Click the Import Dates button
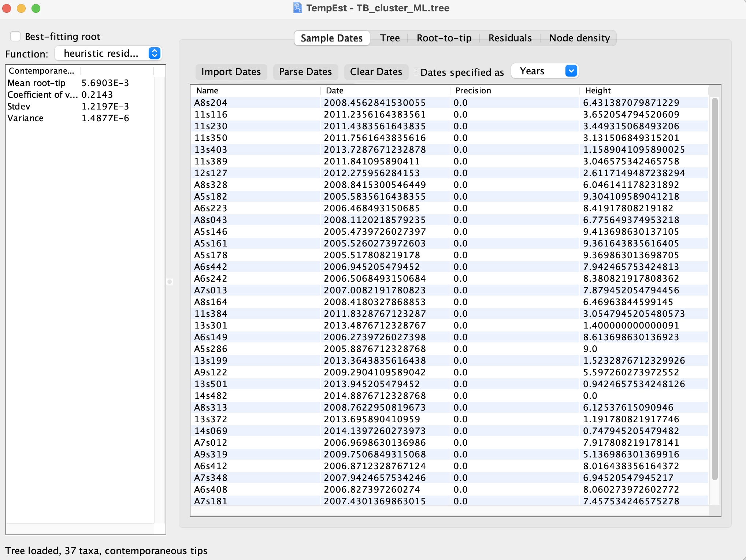The image size is (746, 560). pyautogui.click(x=231, y=72)
